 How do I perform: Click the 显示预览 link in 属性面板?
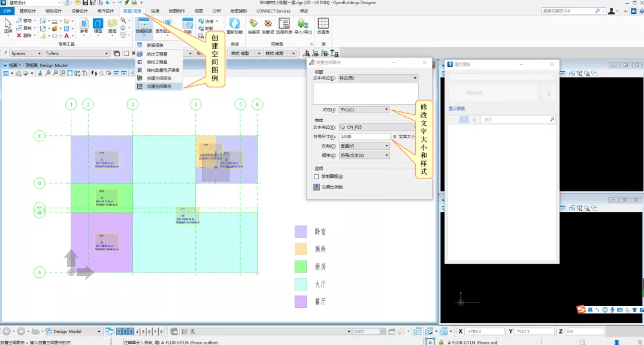click(x=456, y=109)
